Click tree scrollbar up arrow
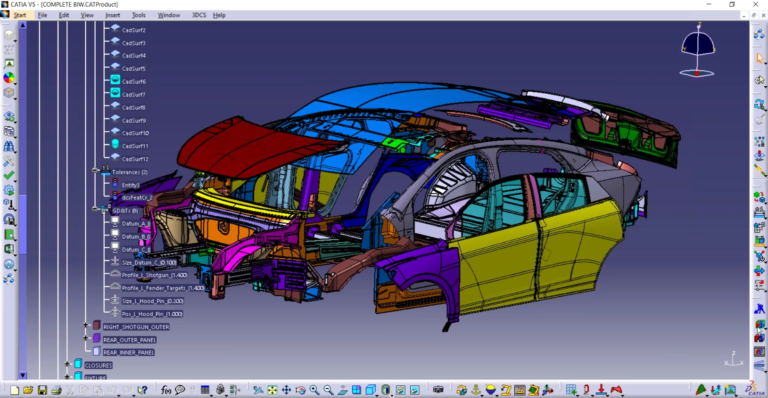Image resolution: width=768 pixels, height=398 pixels. (23, 25)
